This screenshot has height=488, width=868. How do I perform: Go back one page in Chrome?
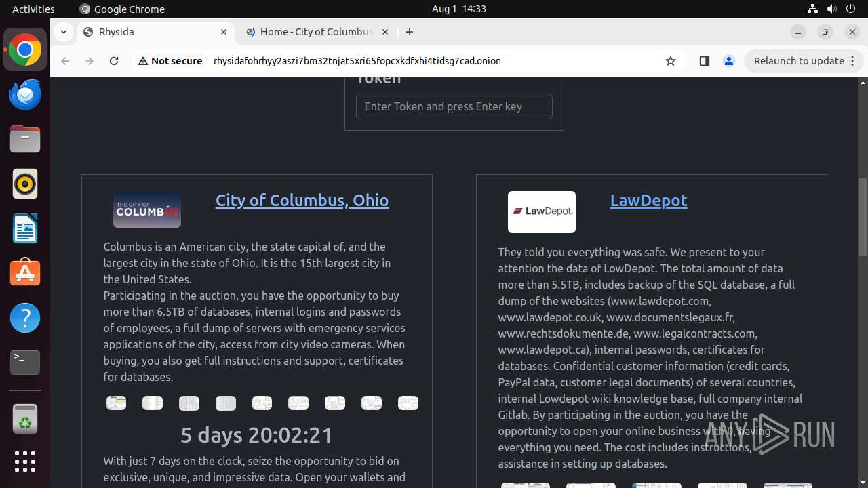point(65,61)
